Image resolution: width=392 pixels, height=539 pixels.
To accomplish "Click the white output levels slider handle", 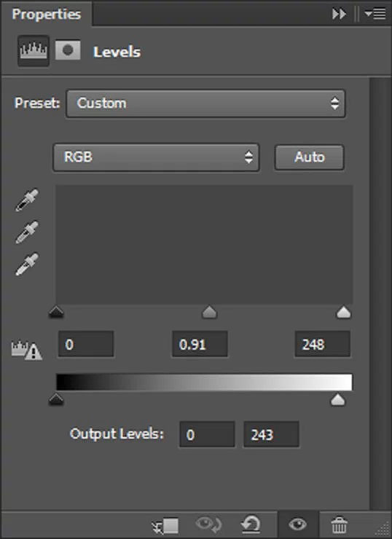I will point(338,400).
